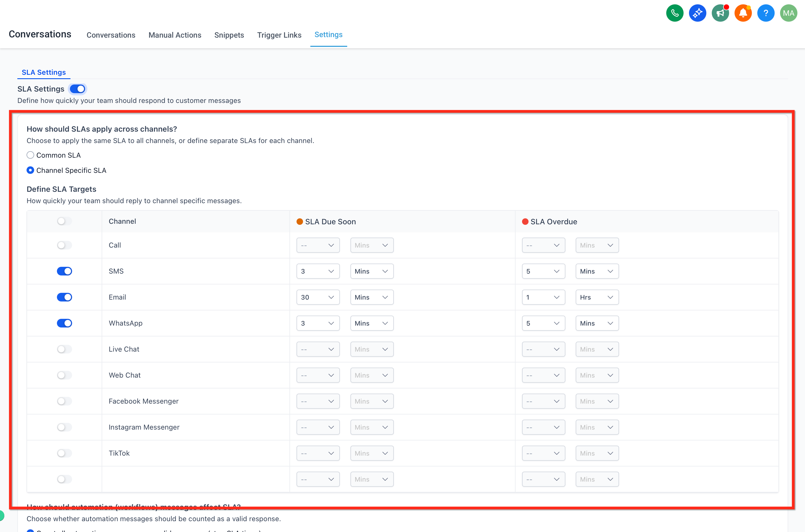Open the green phone dialer icon

675,13
